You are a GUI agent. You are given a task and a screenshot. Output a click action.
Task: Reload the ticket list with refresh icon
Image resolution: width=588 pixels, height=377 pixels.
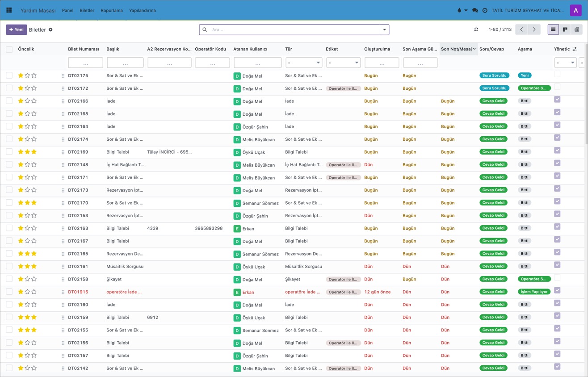tap(476, 29)
